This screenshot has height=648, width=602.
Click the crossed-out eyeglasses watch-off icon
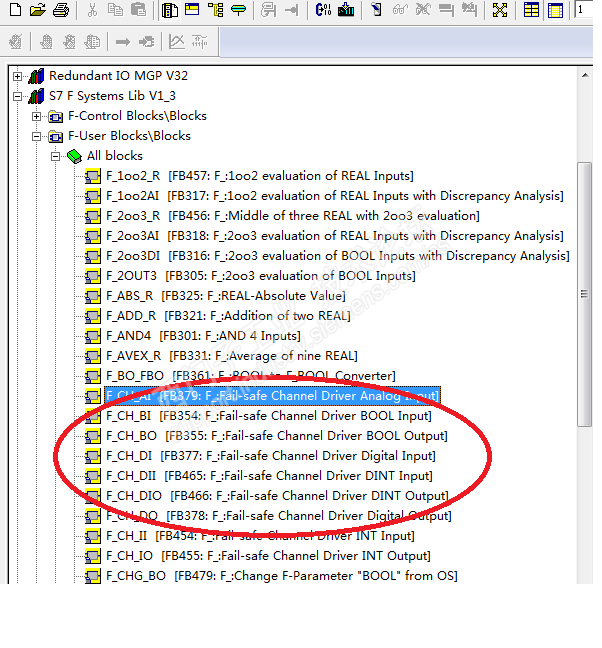423,9
